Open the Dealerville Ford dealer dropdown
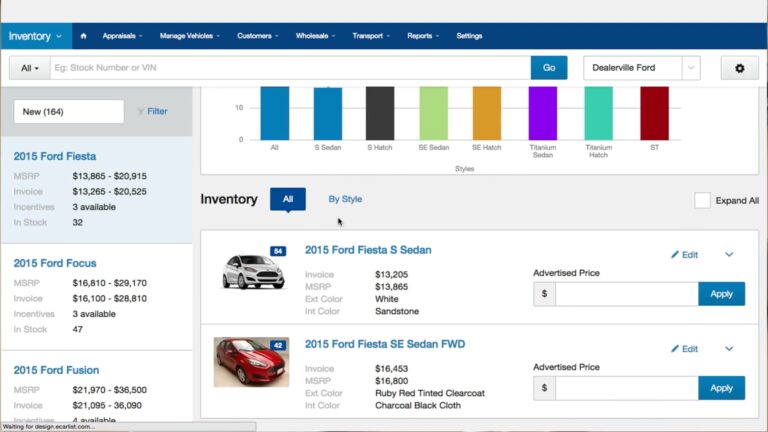768x432 pixels. [x=642, y=68]
